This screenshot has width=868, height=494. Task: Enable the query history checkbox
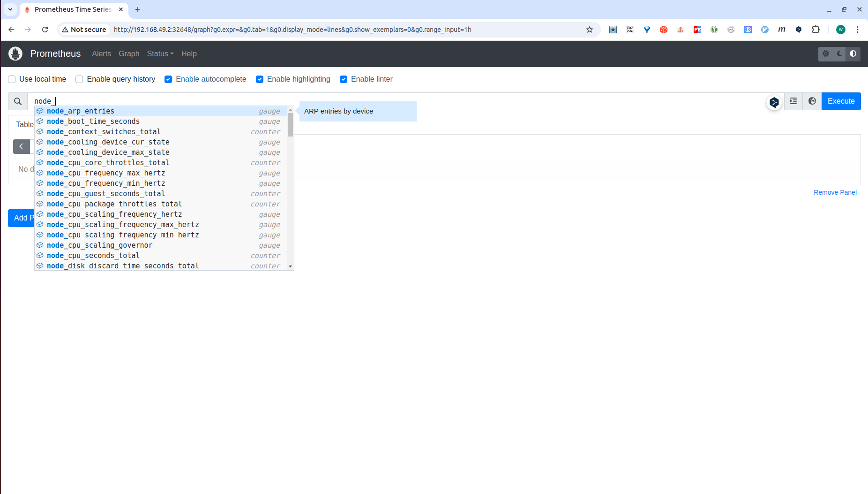coord(79,79)
